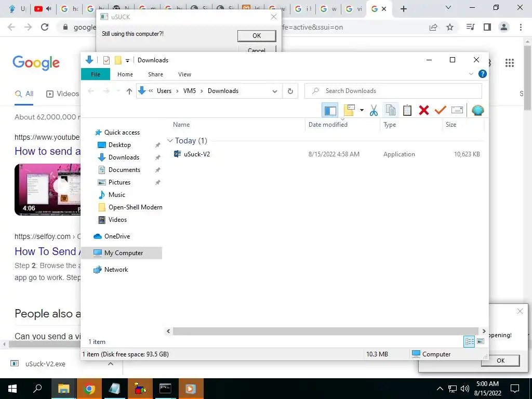Delete using the red X toolbar icon
Screen dimensions: 532x399
[424, 110]
